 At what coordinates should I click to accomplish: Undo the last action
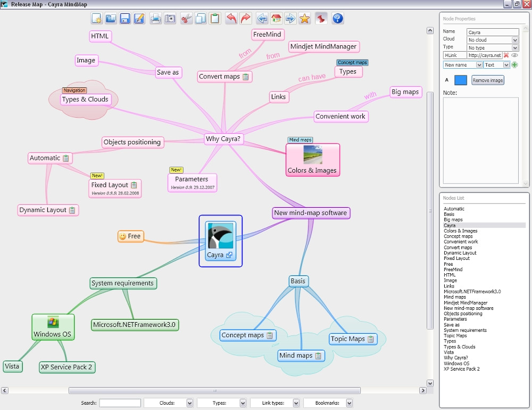click(x=231, y=19)
